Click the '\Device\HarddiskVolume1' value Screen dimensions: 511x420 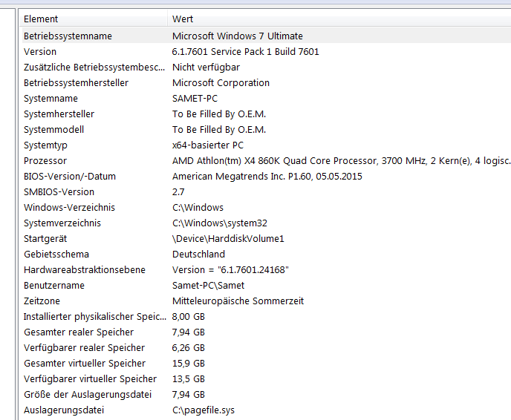click(228, 239)
